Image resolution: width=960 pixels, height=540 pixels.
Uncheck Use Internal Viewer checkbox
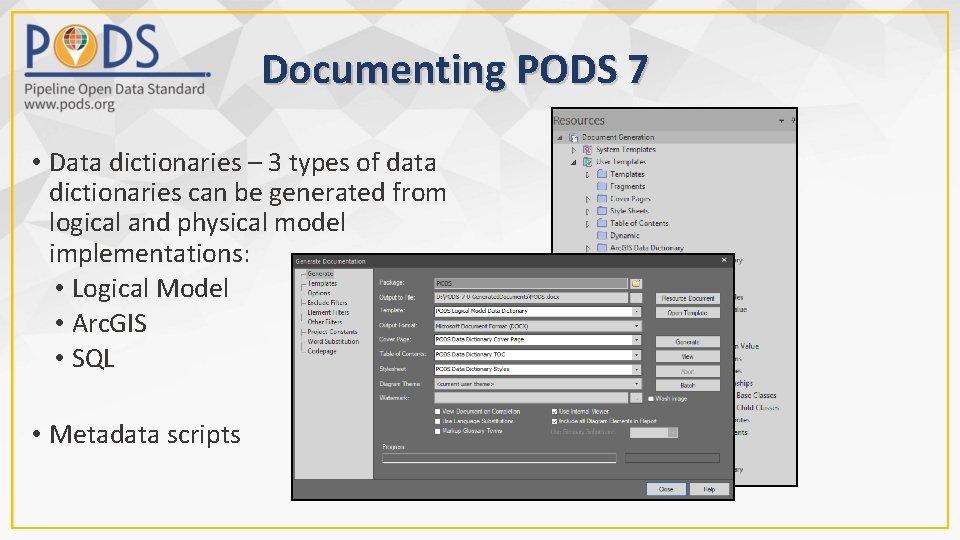pyautogui.click(x=554, y=411)
